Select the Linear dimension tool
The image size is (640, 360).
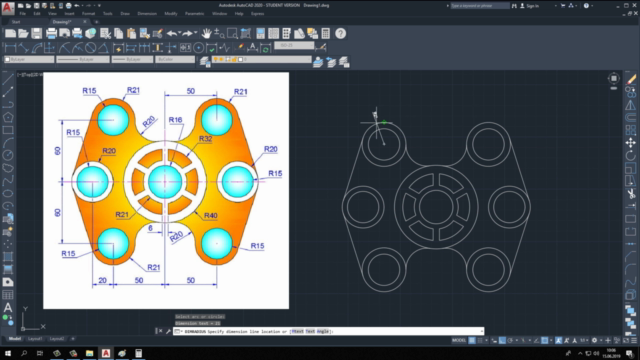(x=10, y=48)
